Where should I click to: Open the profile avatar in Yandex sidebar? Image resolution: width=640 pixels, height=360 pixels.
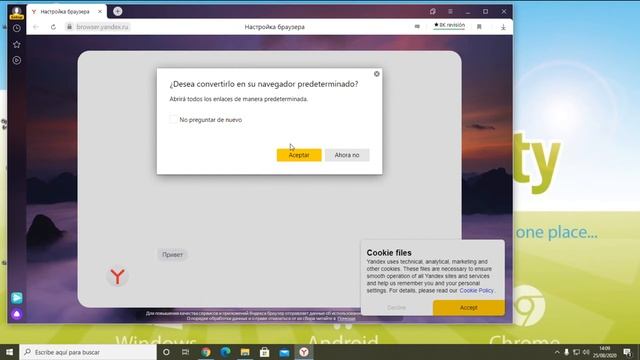point(17,13)
